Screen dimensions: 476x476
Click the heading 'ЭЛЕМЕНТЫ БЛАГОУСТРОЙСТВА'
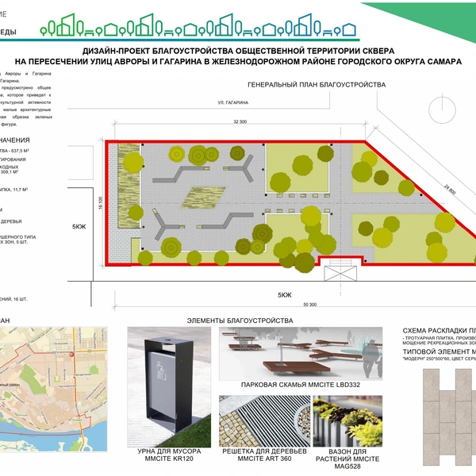(x=240, y=321)
